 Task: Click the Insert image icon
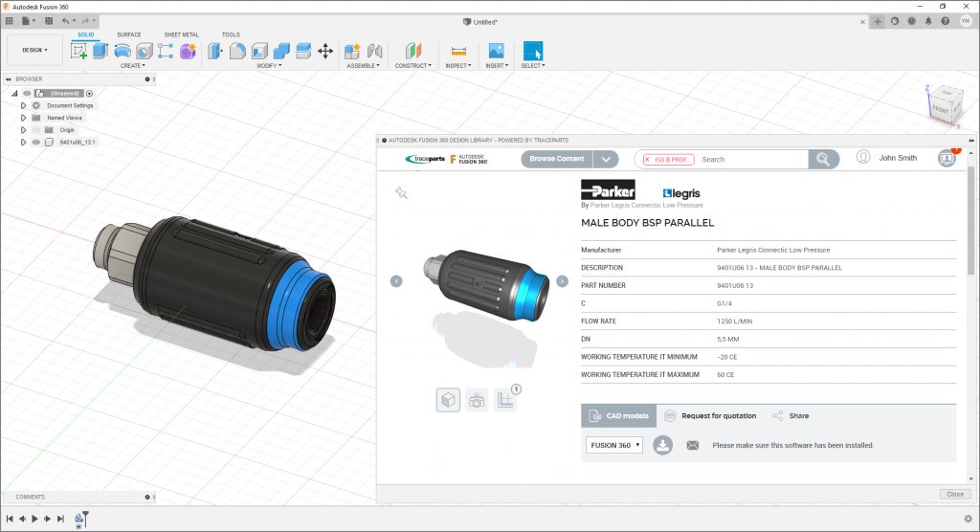[x=496, y=51]
